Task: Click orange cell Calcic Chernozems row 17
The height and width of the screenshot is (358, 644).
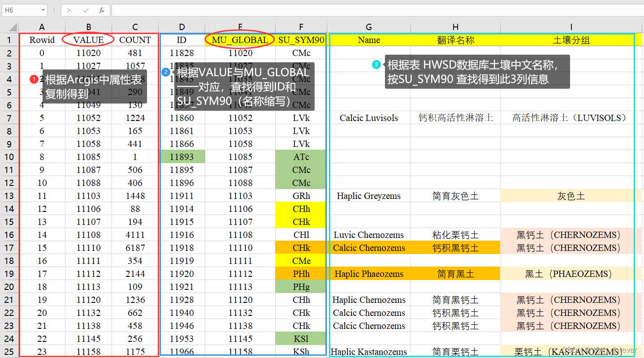Action: click(x=369, y=248)
